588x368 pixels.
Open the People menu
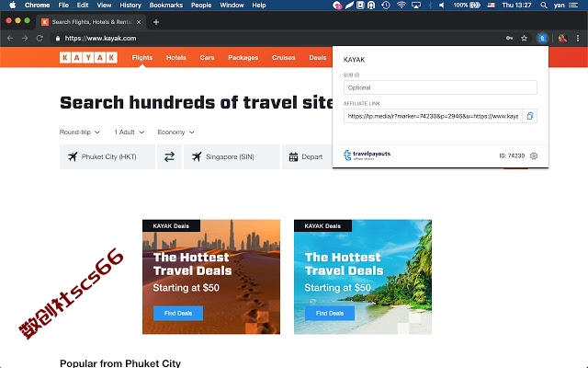click(201, 5)
